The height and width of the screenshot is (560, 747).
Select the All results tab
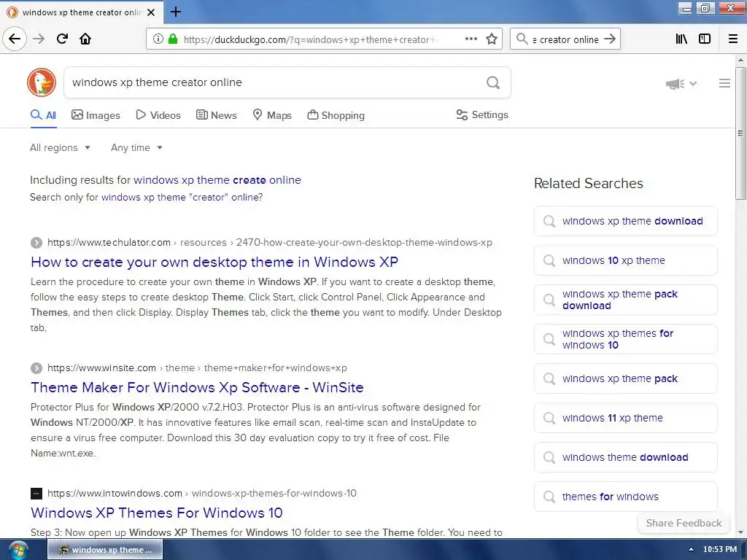tap(43, 115)
